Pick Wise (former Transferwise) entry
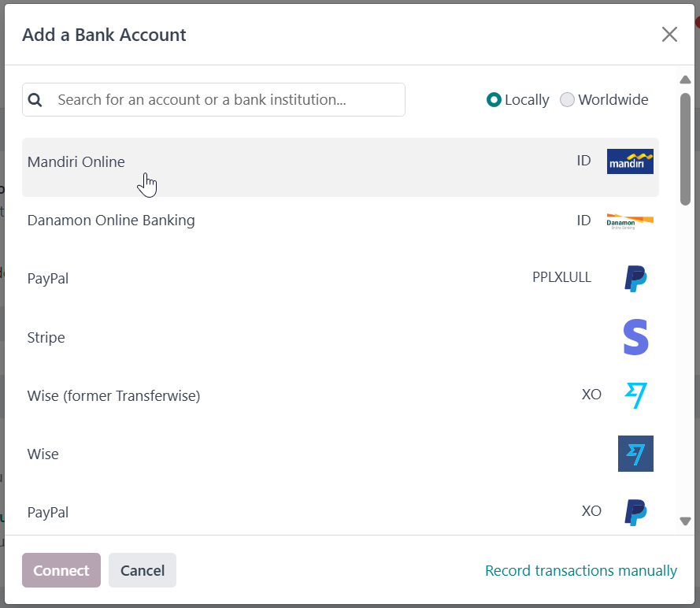The height and width of the screenshot is (608, 700). pos(341,396)
